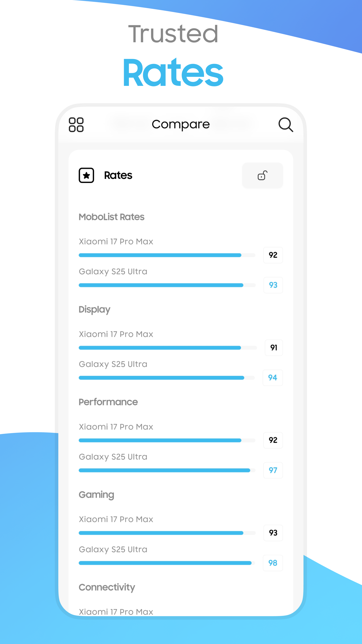The height and width of the screenshot is (644, 362).
Task: Tap the search magnifier icon
Action: [x=286, y=125]
